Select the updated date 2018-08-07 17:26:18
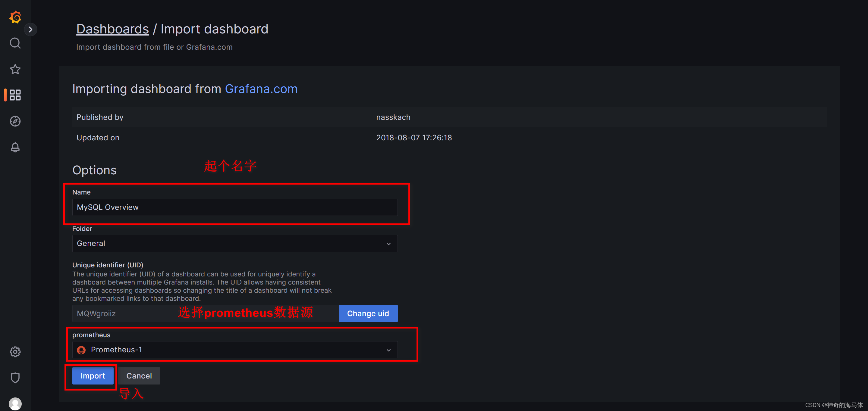Image resolution: width=868 pixels, height=411 pixels. coord(414,138)
